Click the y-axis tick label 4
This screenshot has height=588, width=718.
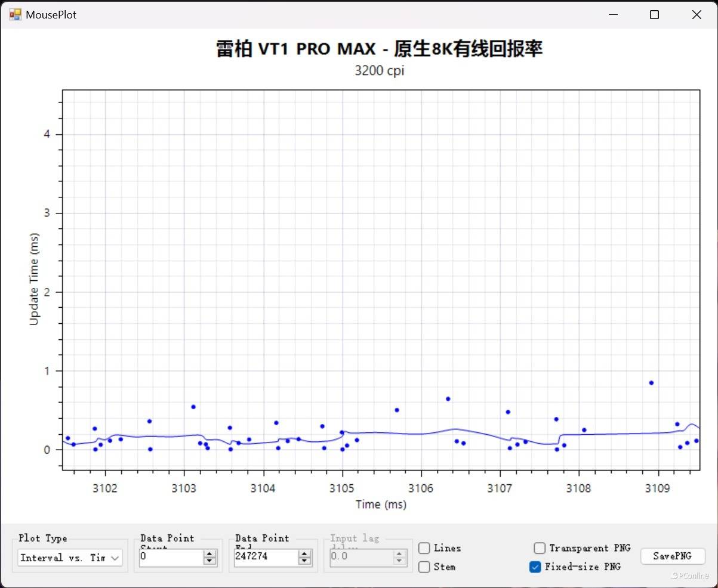click(47, 134)
